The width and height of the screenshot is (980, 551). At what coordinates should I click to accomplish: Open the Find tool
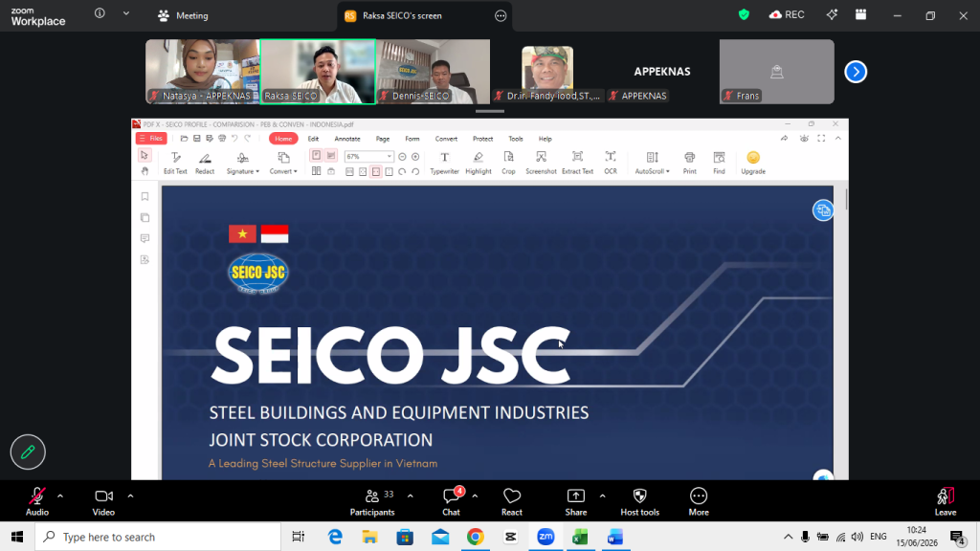point(720,163)
